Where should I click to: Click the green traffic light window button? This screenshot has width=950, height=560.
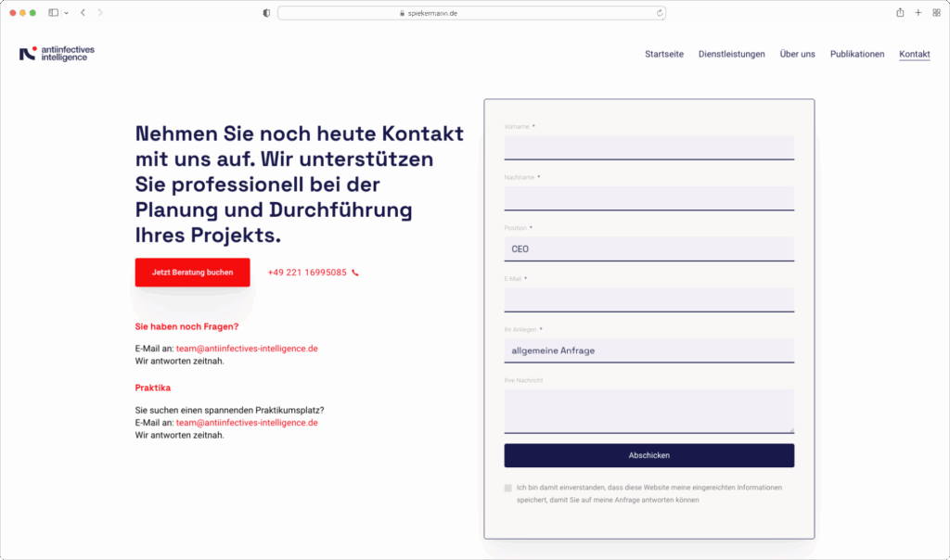click(32, 12)
